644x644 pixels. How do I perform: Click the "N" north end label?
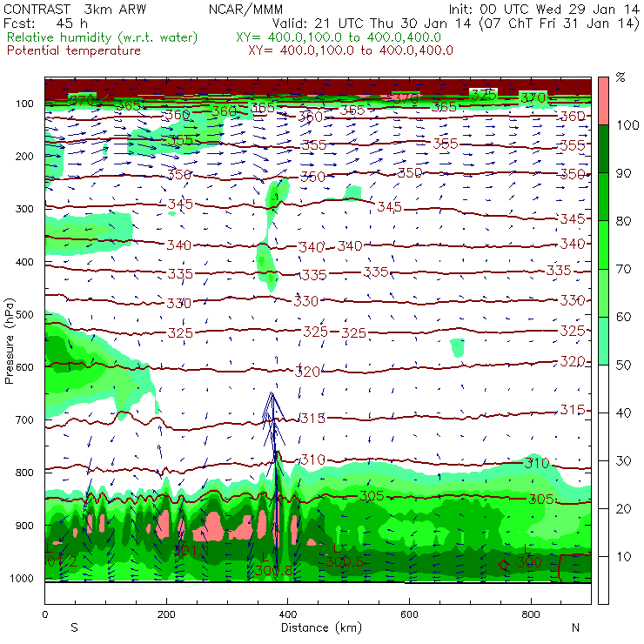tap(575, 627)
